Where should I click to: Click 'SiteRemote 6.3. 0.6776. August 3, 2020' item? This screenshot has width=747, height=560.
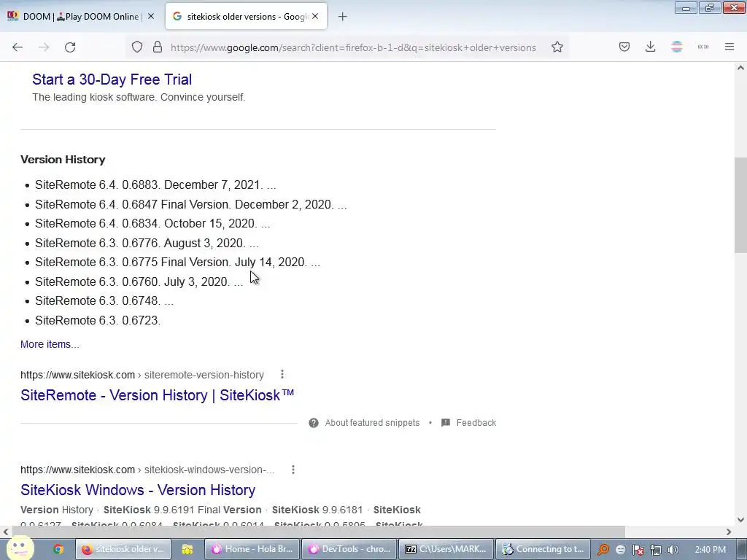[x=147, y=243]
